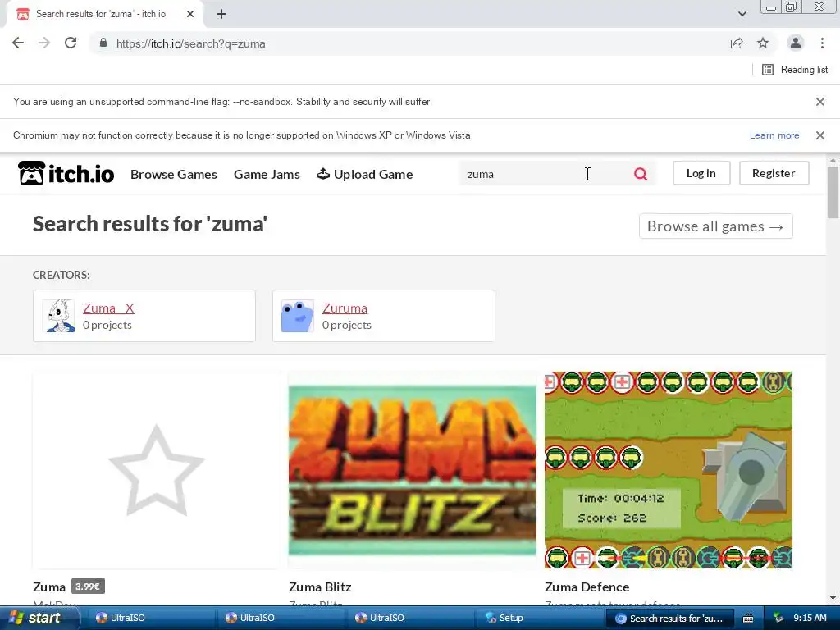Viewport: 840px width, 630px height.
Task: Dismiss the no-sandbox warning bar
Action: tap(819, 101)
